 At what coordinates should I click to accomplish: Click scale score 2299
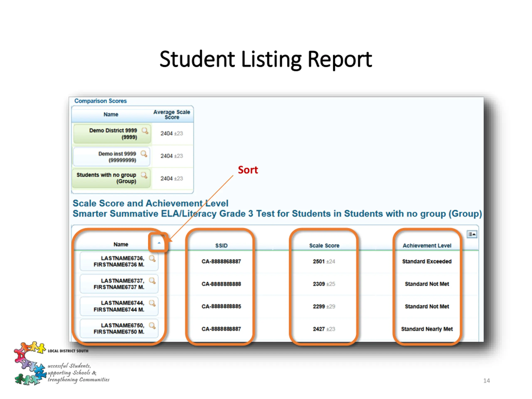click(x=319, y=306)
